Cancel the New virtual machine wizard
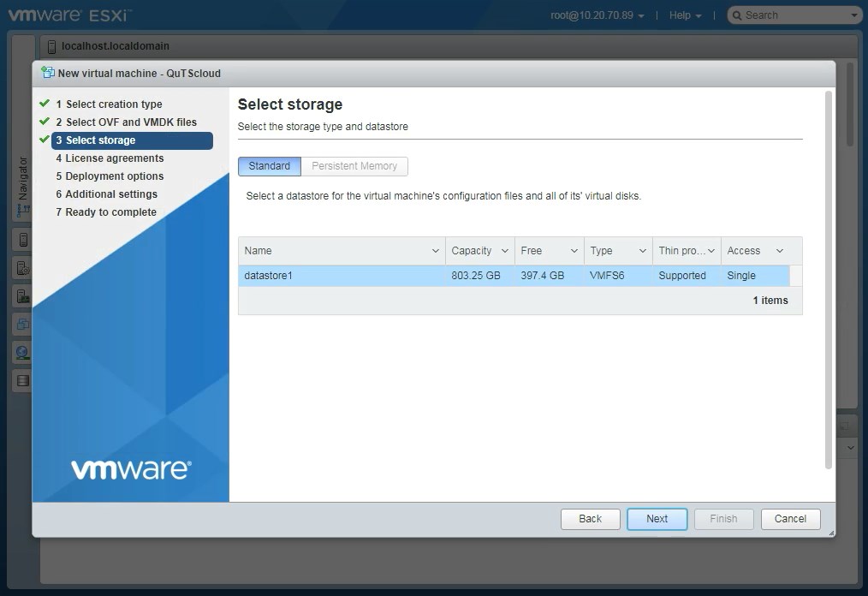The image size is (868, 596). 790,519
